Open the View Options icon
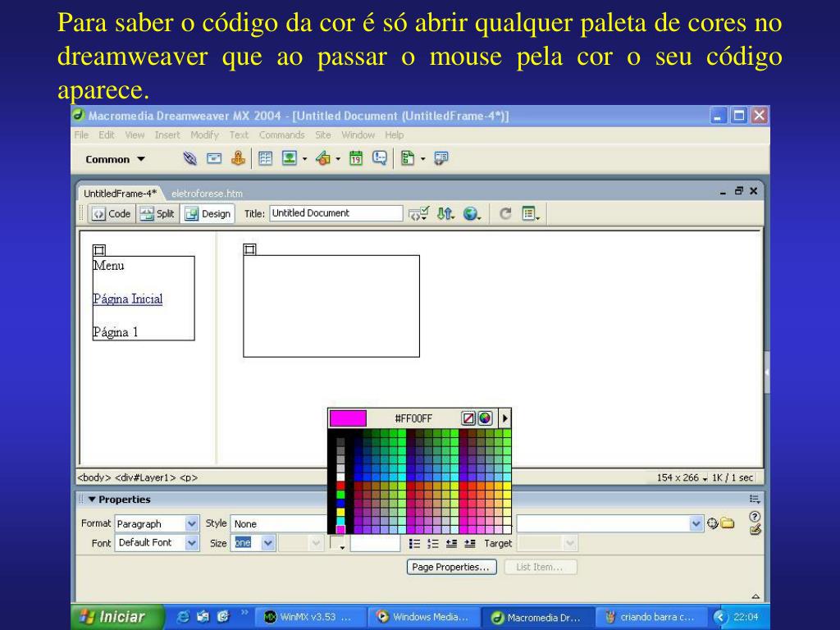Viewport: 840px width, 630px height. [531, 214]
